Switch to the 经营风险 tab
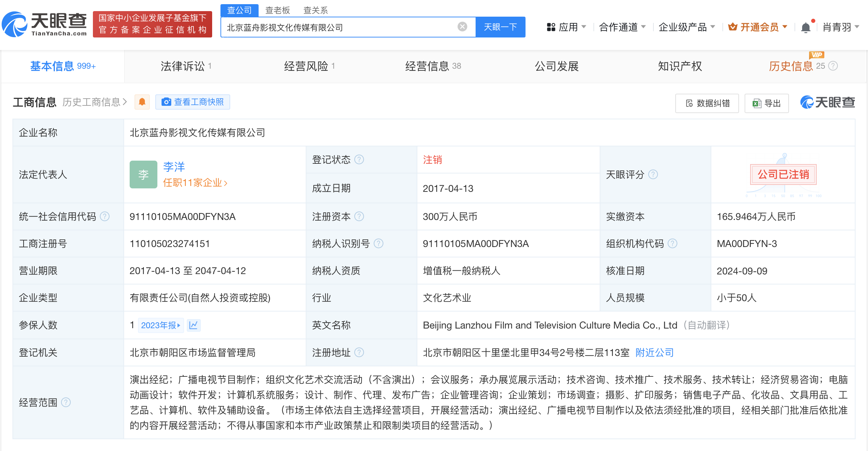The height and width of the screenshot is (451, 868). click(x=309, y=66)
